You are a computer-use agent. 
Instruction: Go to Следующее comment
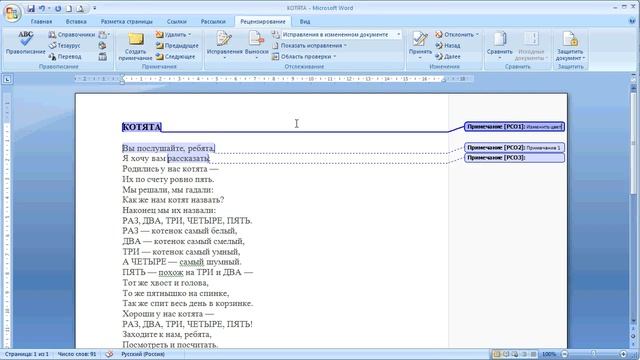tap(176, 57)
